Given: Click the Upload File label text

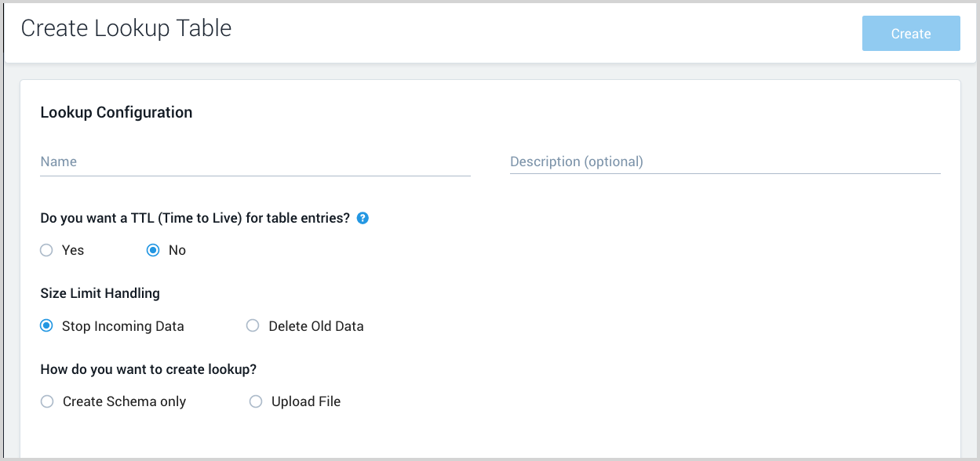Looking at the screenshot, I should pyautogui.click(x=305, y=401).
